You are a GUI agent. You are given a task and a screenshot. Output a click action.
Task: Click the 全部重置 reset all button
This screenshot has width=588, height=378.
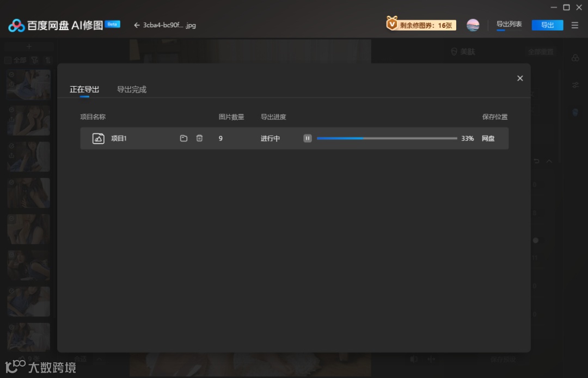coord(541,52)
